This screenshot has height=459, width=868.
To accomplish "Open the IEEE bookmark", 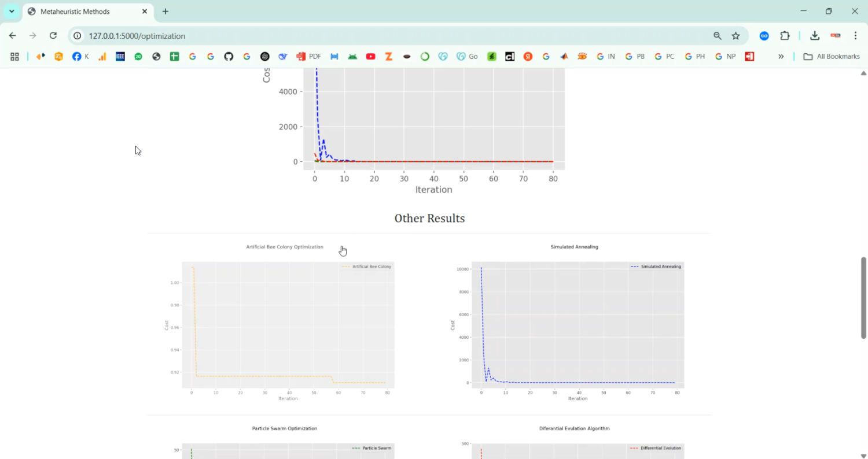I will [x=120, y=57].
